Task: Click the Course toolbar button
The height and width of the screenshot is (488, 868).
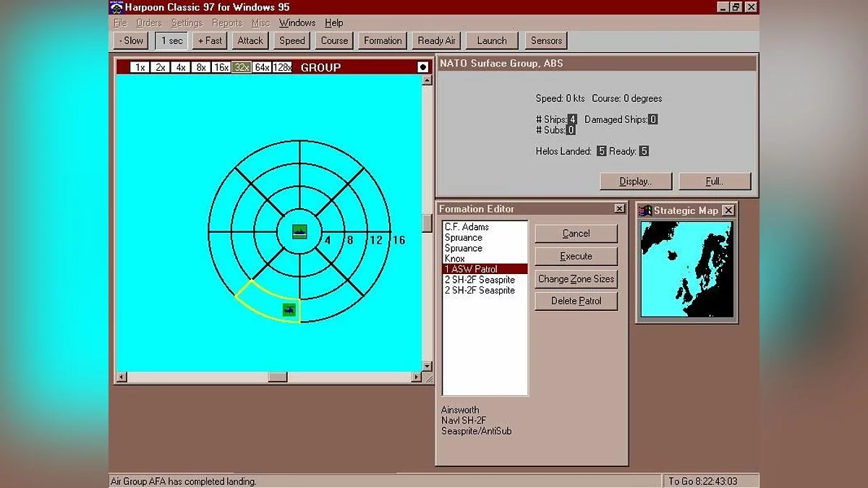Action: coord(334,40)
